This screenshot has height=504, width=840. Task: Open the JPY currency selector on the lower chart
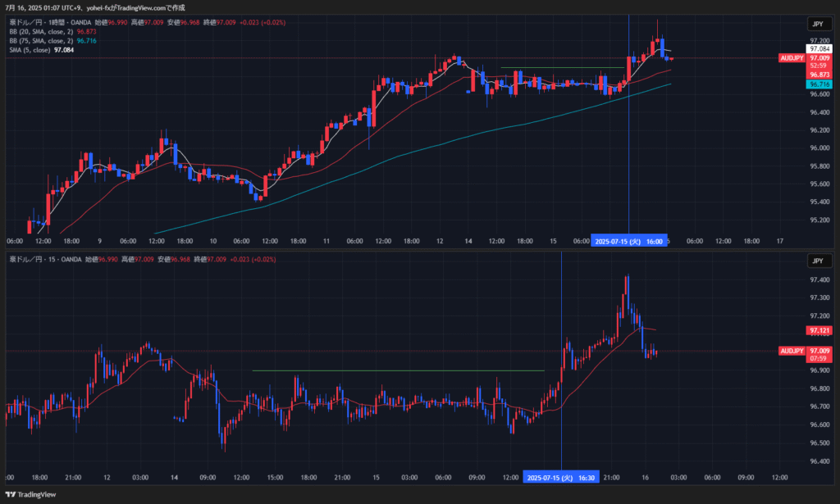[816, 261]
